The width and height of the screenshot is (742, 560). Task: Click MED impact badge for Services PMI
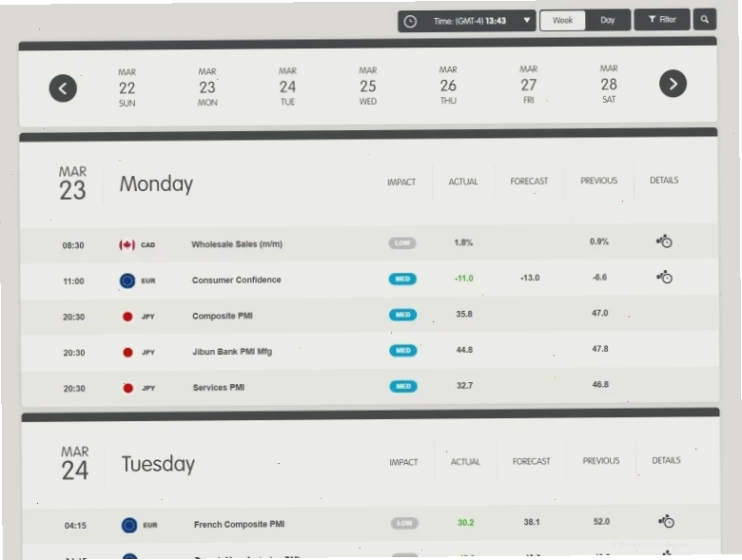(403, 386)
